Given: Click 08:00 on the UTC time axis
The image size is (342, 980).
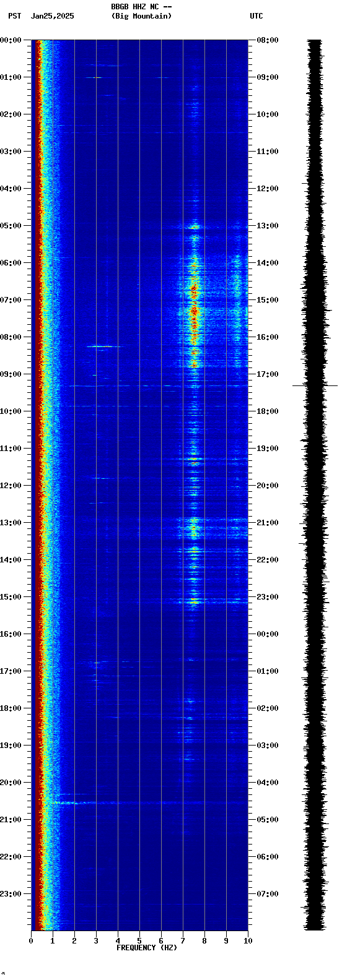Looking at the screenshot, I should click(268, 40).
